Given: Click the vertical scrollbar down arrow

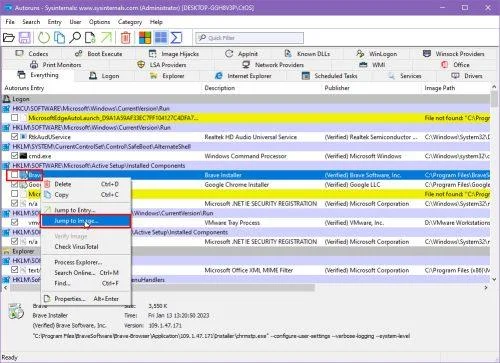Looking at the screenshot, I should tap(494, 279).
